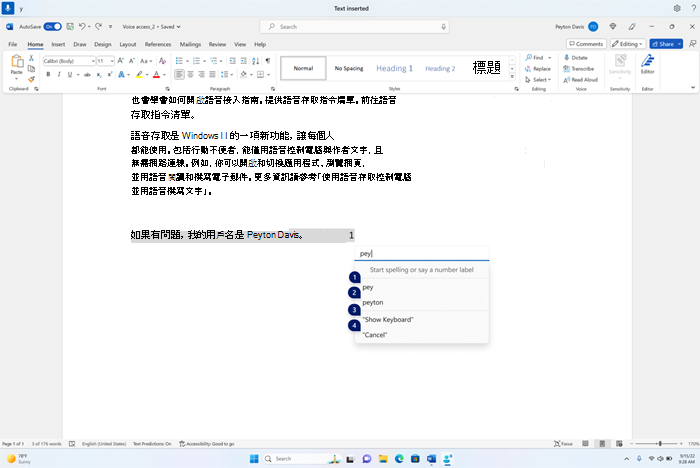Click Read Aloud in Voice group

coord(580,79)
